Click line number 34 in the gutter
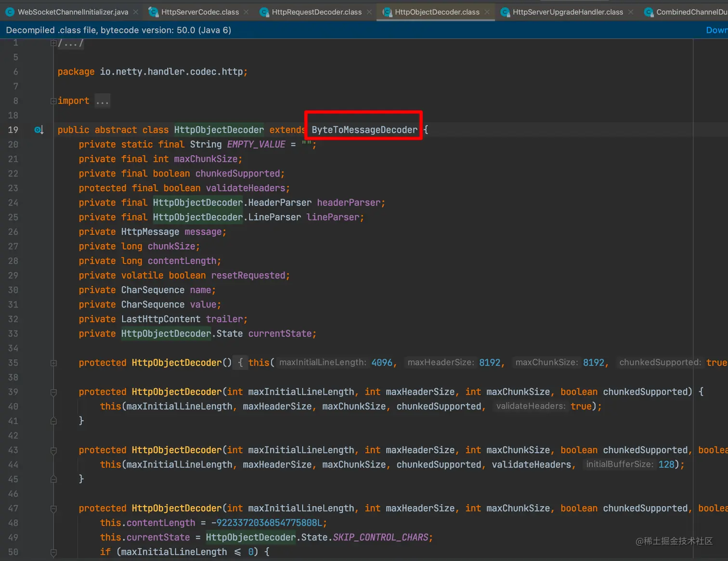This screenshot has height=561, width=728. click(13, 348)
